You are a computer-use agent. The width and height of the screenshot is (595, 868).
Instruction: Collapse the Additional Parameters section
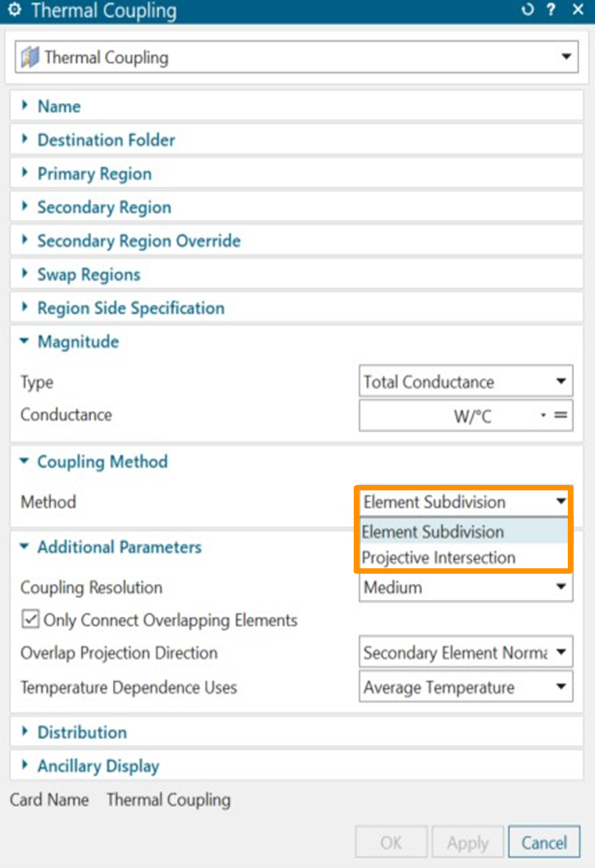(119, 547)
